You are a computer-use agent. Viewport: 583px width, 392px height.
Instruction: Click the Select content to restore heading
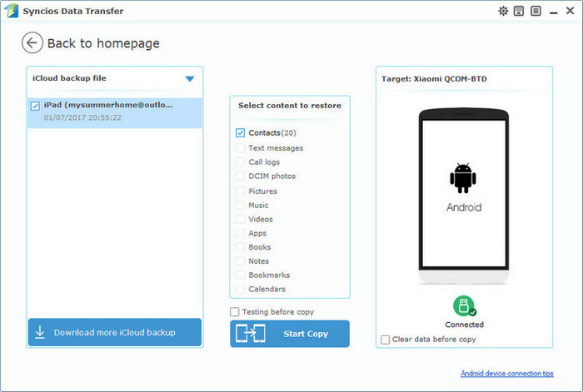click(x=290, y=106)
